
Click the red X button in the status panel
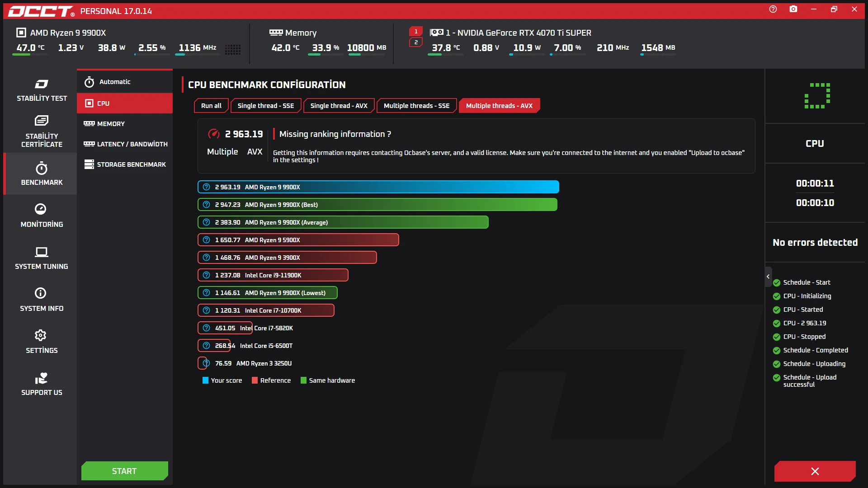[815, 471]
